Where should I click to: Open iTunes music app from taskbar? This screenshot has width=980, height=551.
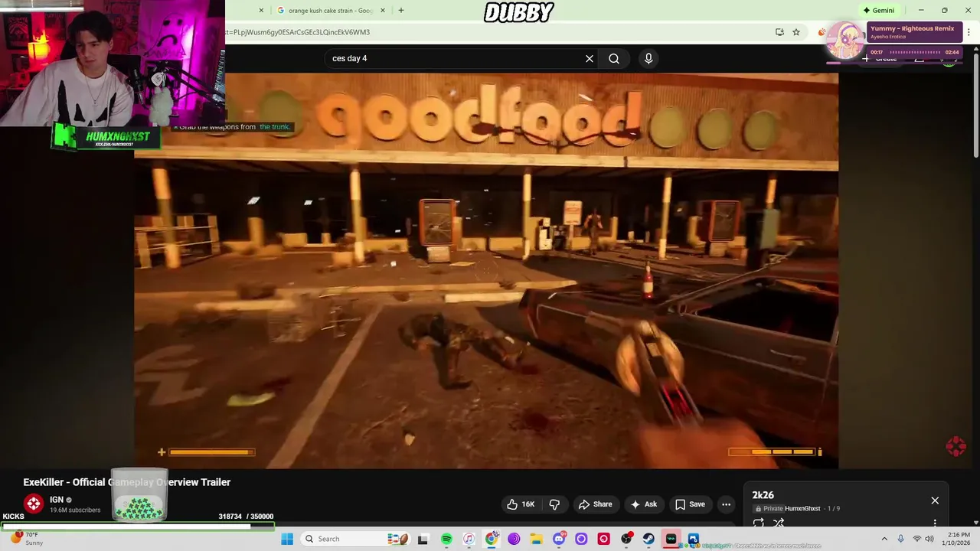click(x=469, y=539)
